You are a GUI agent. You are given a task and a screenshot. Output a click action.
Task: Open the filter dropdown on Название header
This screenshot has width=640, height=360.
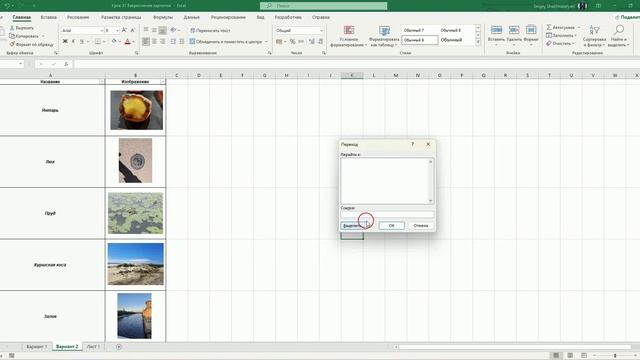102,82
